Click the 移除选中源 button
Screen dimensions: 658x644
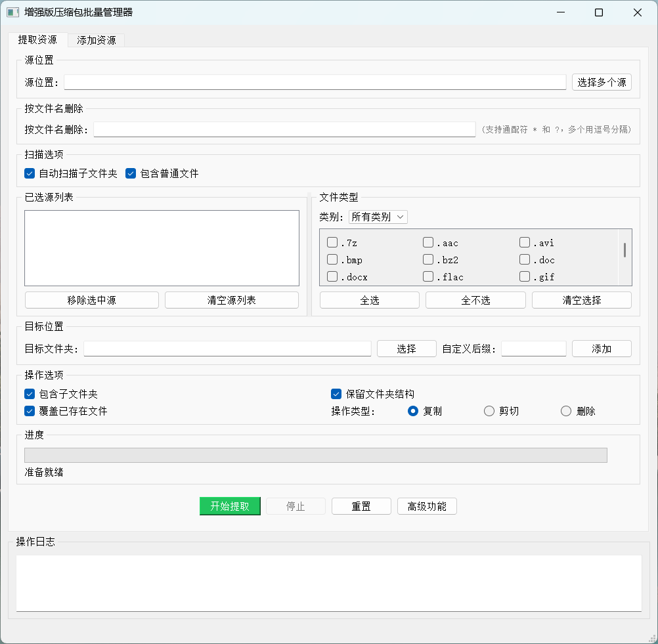point(92,300)
